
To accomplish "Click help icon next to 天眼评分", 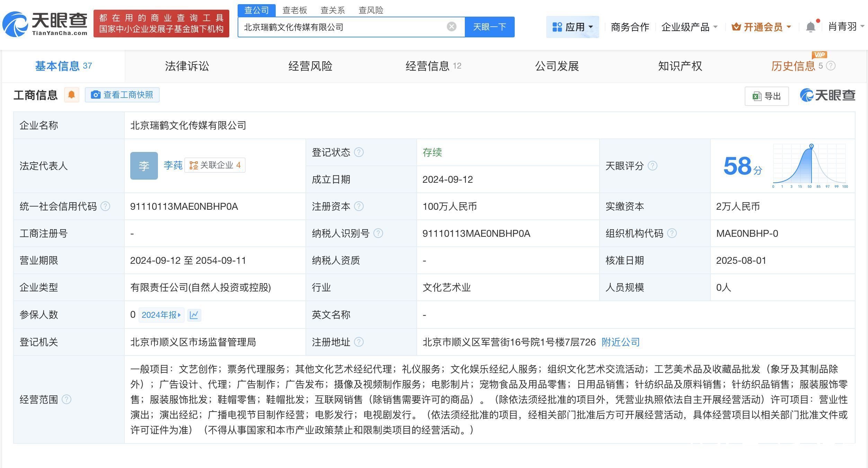I will click(x=653, y=166).
